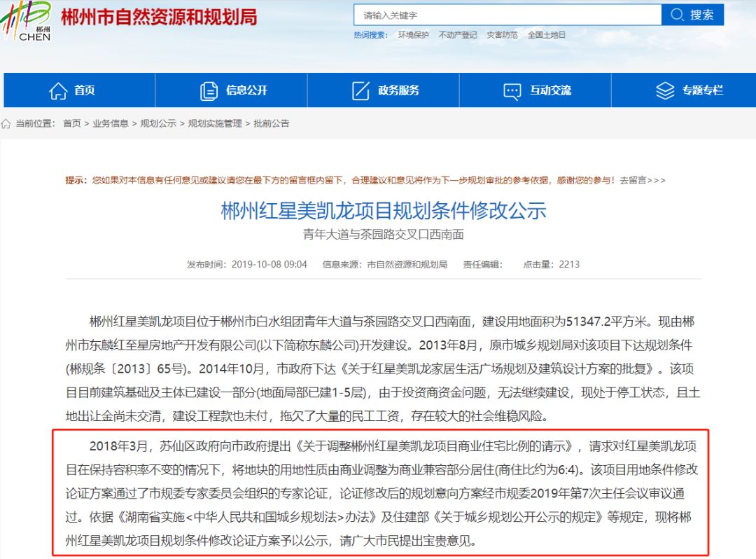Viewport: 756px width, 559px height.
Task: Click the pencil icon beside 政务服务
Action: coord(360,90)
